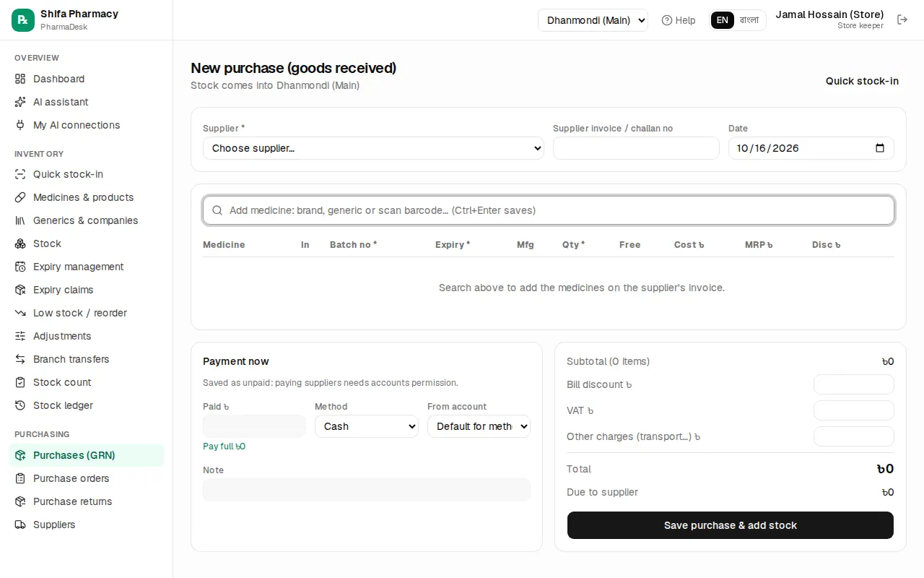The height and width of the screenshot is (578, 924).
Task: Click the AI assistant sparkle icon
Action: (20, 102)
